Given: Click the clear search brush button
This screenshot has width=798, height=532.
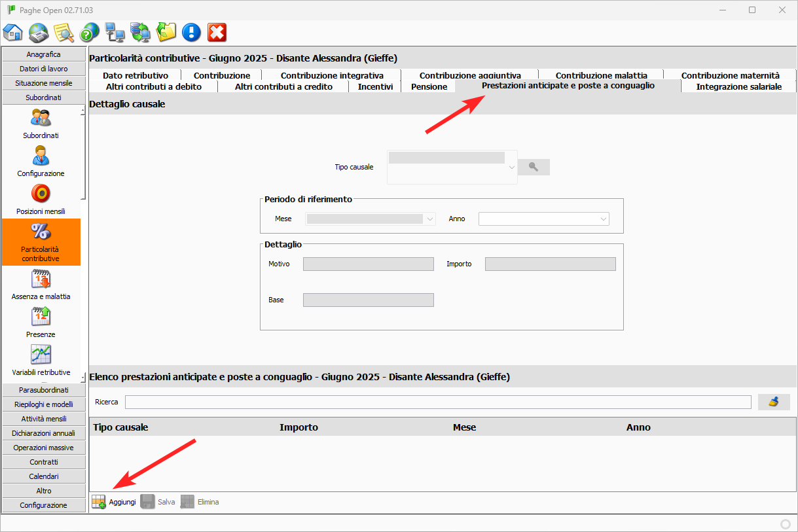Looking at the screenshot, I should point(774,402).
